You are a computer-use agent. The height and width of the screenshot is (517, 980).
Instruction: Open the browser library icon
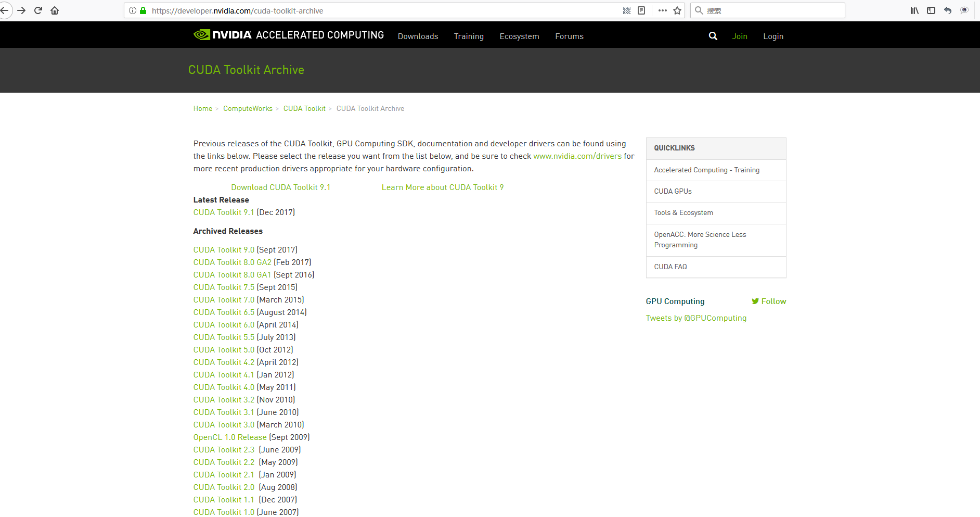(x=914, y=10)
